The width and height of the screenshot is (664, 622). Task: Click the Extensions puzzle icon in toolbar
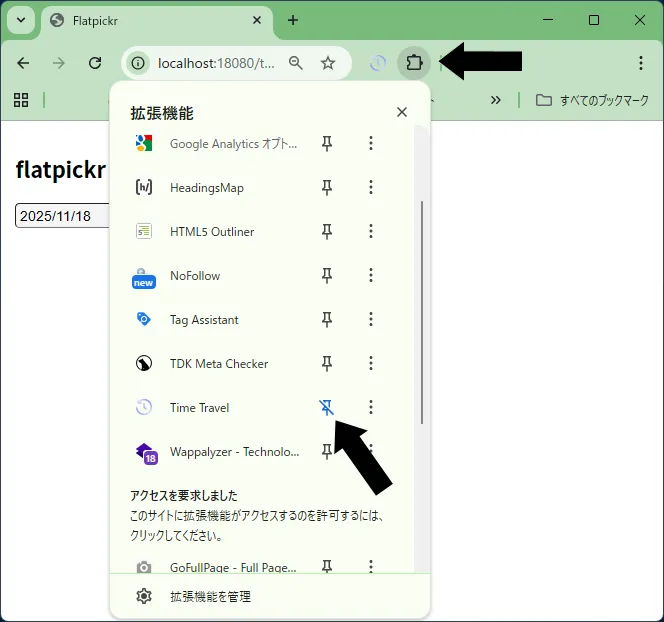pyautogui.click(x=413, y=63)
